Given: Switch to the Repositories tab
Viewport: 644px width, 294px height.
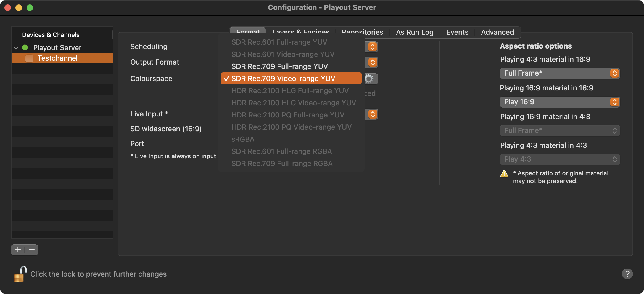Looking at the screenshot, I should pos(362,32).
